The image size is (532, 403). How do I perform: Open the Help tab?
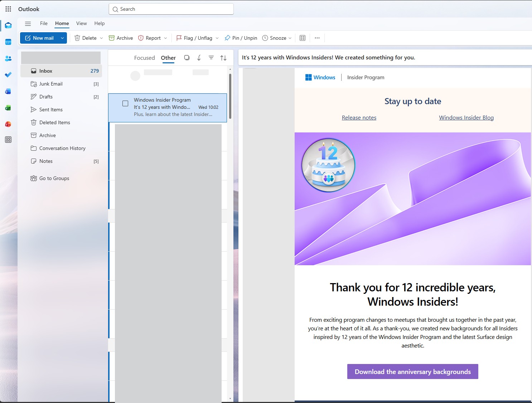100,23
